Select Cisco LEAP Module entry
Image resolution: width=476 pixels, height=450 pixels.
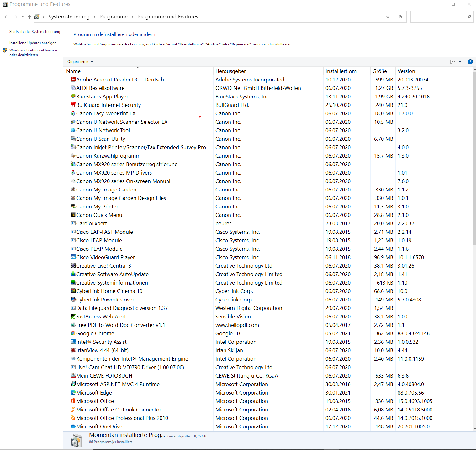pos(249,240)
